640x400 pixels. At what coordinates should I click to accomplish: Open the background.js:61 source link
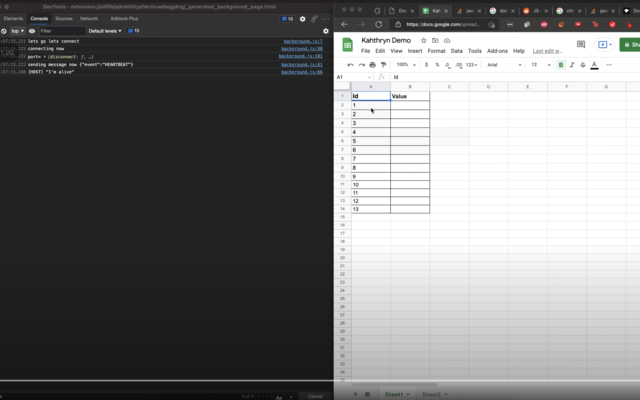(x=301, y=64)
